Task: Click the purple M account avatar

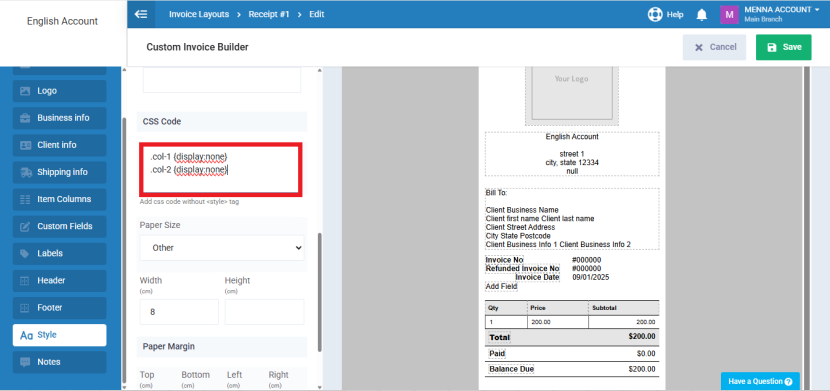Action: 729,14
